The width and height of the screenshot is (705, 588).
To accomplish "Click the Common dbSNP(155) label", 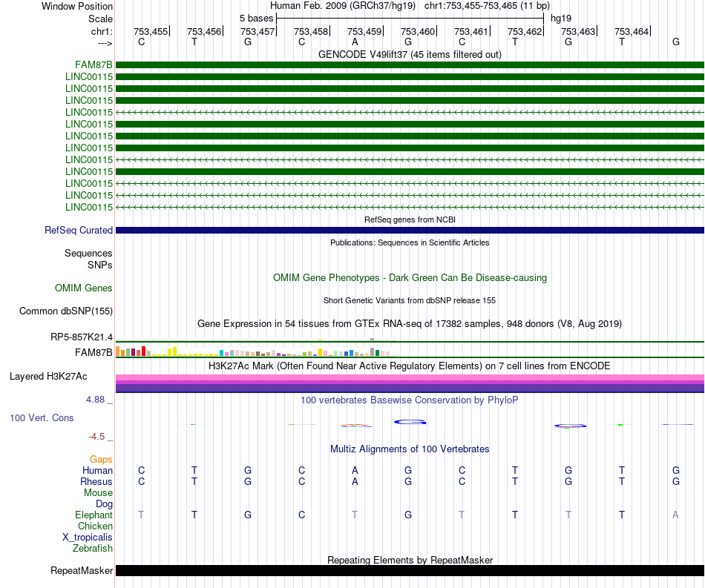I will coord(65,311).
